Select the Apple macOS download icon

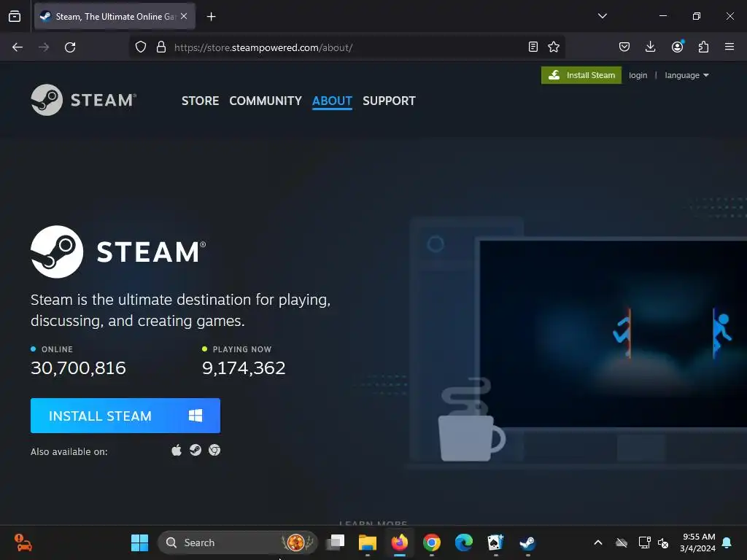click(177, 451)
